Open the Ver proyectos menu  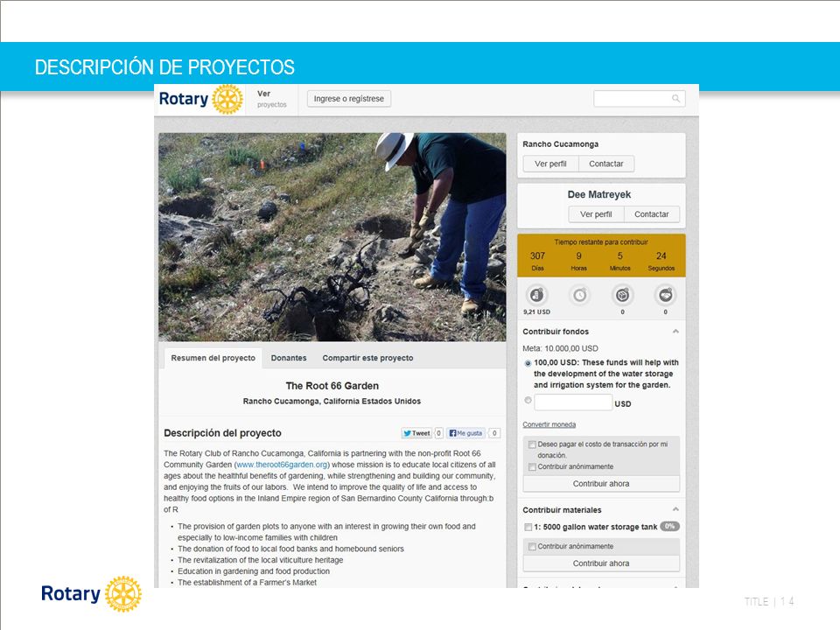271,99
